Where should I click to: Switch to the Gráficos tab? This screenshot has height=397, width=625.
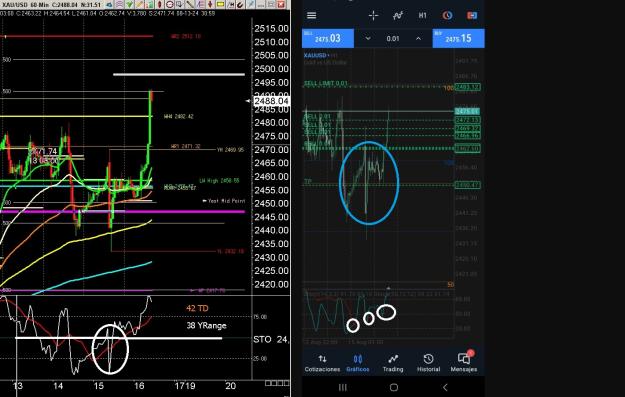358,363
